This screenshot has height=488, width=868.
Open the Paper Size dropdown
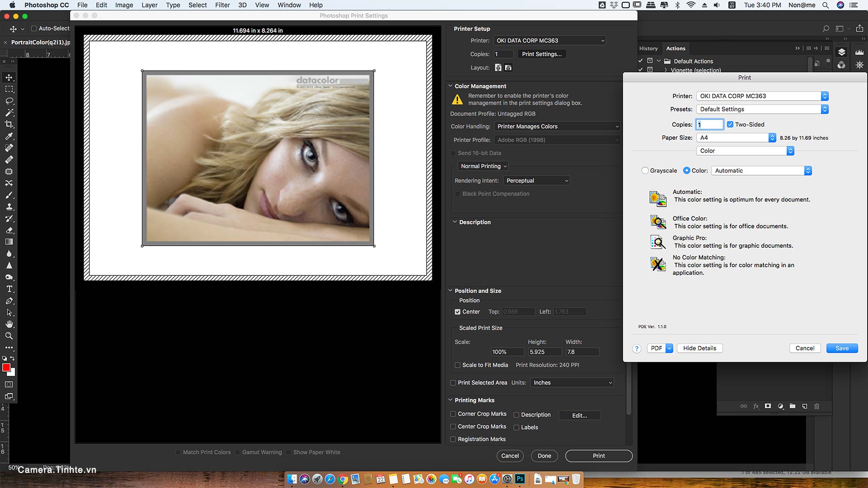click(x=736, y=138)
